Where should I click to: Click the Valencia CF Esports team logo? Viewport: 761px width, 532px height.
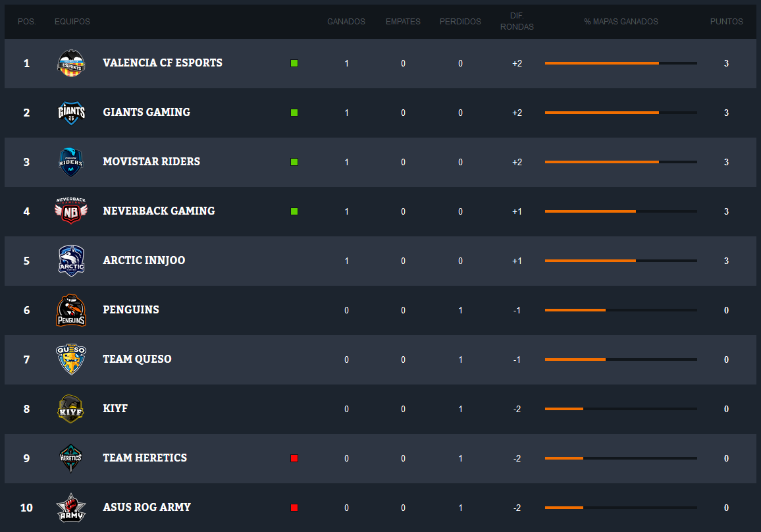pyautogui.click(x=71, y=63)
